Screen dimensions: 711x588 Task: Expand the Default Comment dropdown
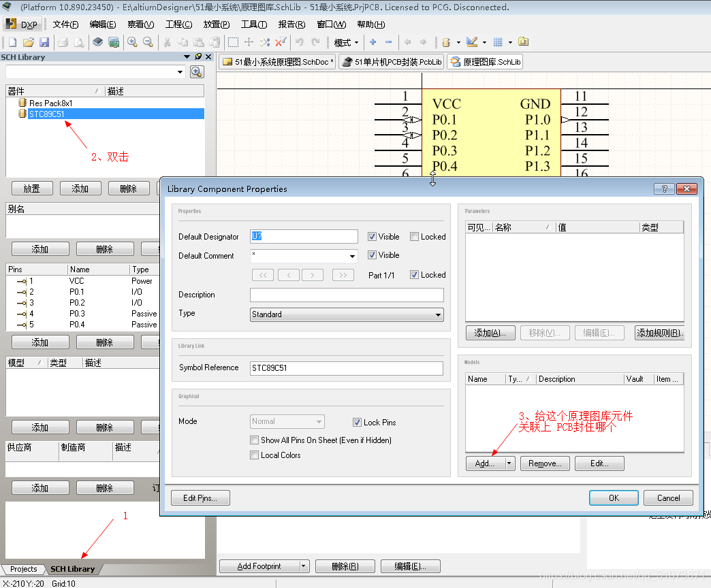(x=352, y=257)
